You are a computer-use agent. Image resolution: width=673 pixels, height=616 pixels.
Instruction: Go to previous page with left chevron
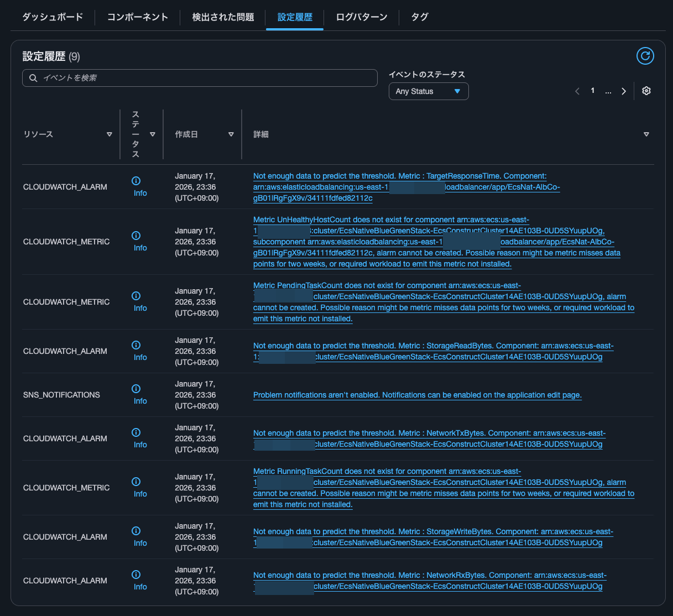pos(577,91)
